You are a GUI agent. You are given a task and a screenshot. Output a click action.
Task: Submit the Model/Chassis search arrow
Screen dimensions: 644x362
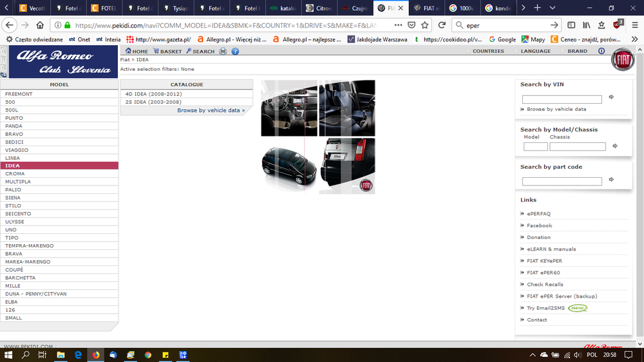pos(615,146)
